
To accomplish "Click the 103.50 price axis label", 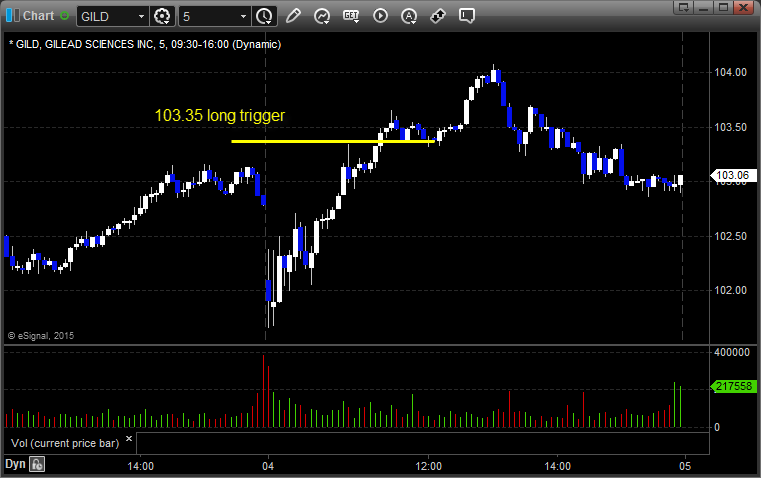I will click(x=730, y=127).
